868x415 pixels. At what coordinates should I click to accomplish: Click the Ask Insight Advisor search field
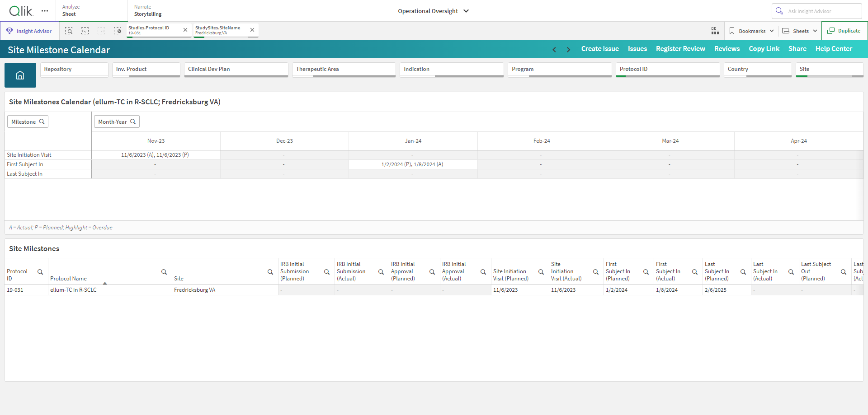click(816, 11)
